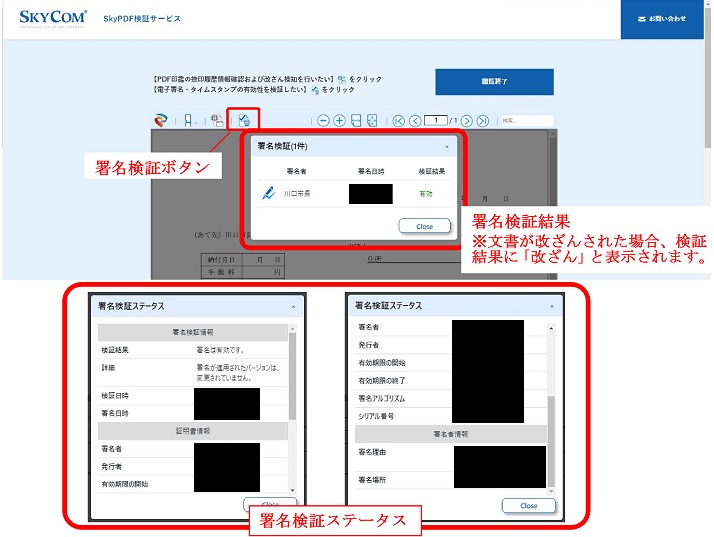
Task: Close the left 署名検証ステータス dialog with X
Action: tap(293, 307)
